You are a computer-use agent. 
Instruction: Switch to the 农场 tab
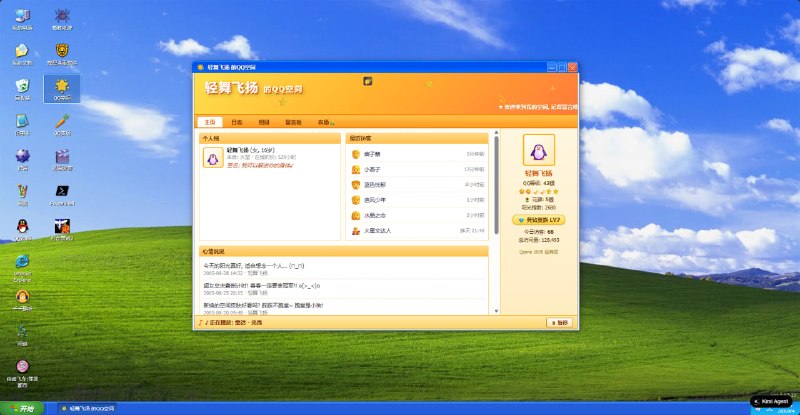click(326, 123)
